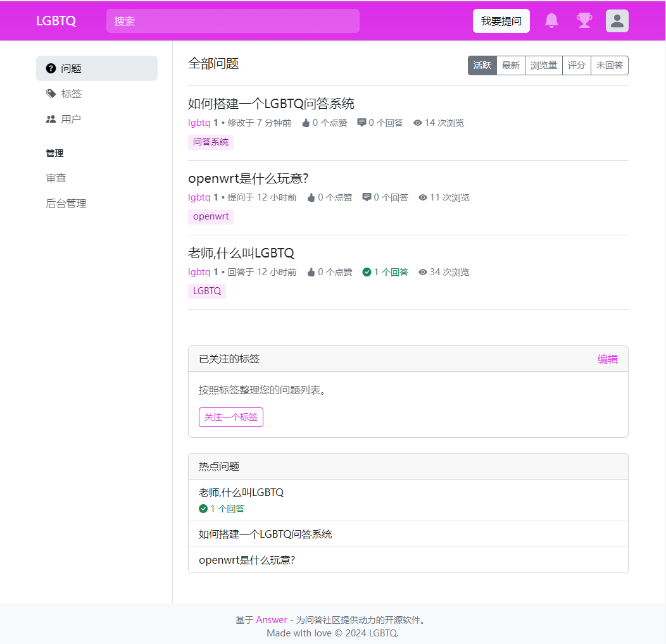Sort questions by 评分
Screen dimensions: 666x644
pos(576,65)
